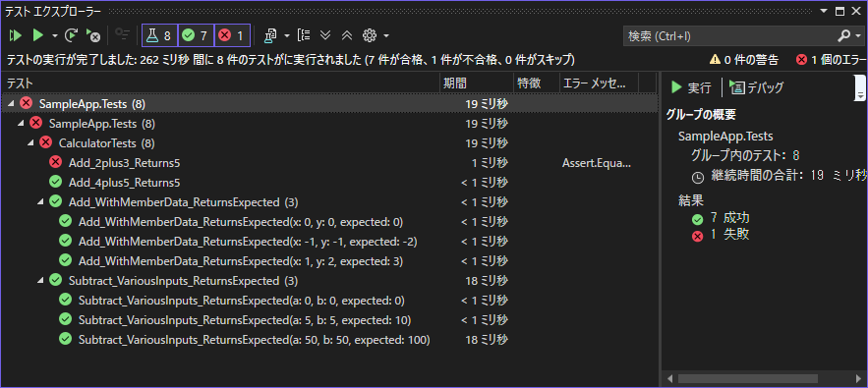The image size is (868, 388).
Task: Click the group-by hierarchy icon
Action: tap(304, 36)
